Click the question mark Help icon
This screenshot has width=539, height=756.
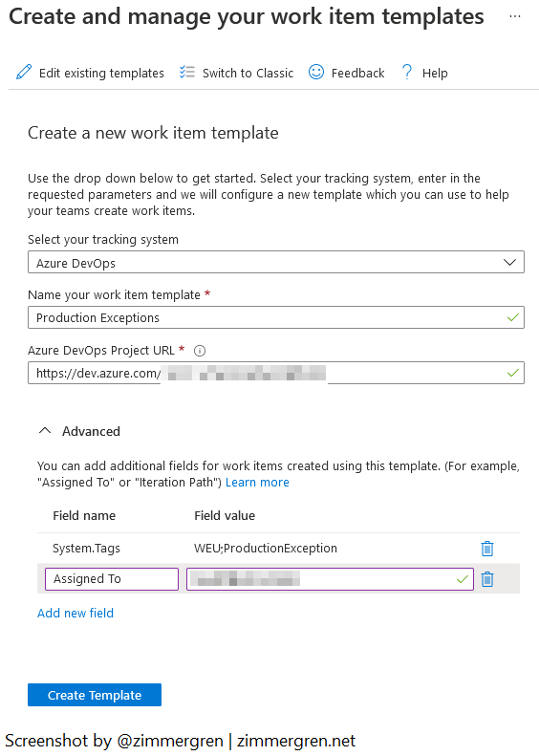[407, 72]
